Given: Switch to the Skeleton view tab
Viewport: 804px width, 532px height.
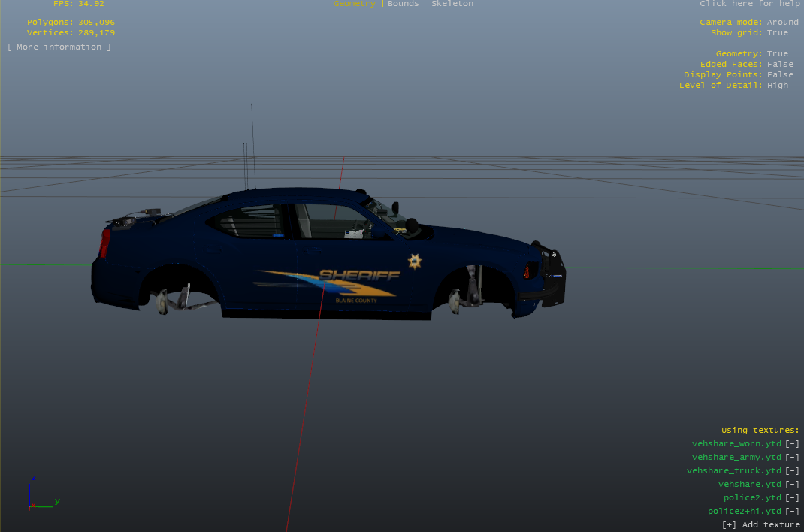Looking at the screenshot, I should pyautogui.click(x=452, y=4).
